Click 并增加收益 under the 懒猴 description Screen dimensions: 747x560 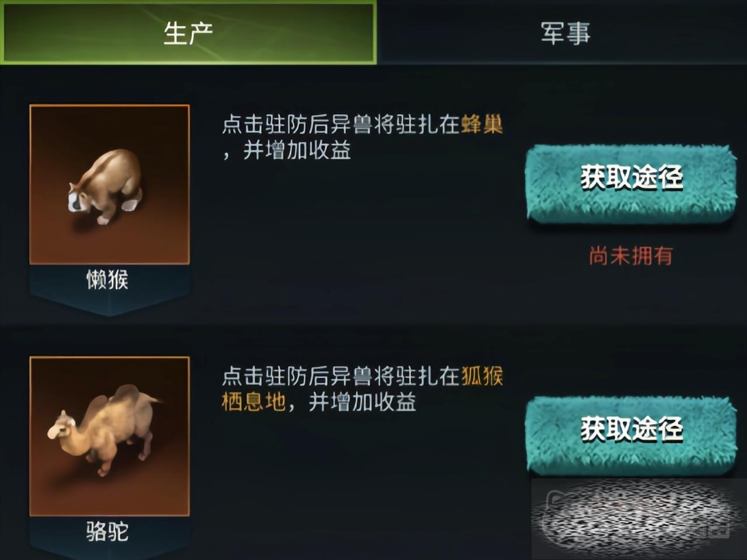[x=297, y=151]
